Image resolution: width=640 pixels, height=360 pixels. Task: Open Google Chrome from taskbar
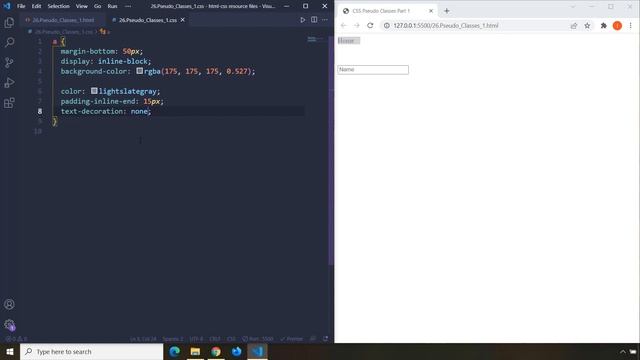pos(216,351)
